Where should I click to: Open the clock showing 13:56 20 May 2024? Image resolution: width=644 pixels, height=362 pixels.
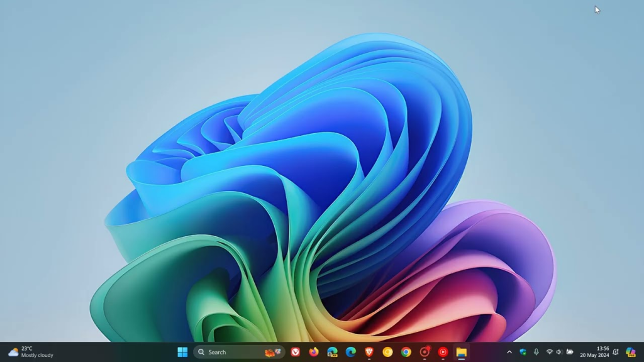(x=594, y=352)
